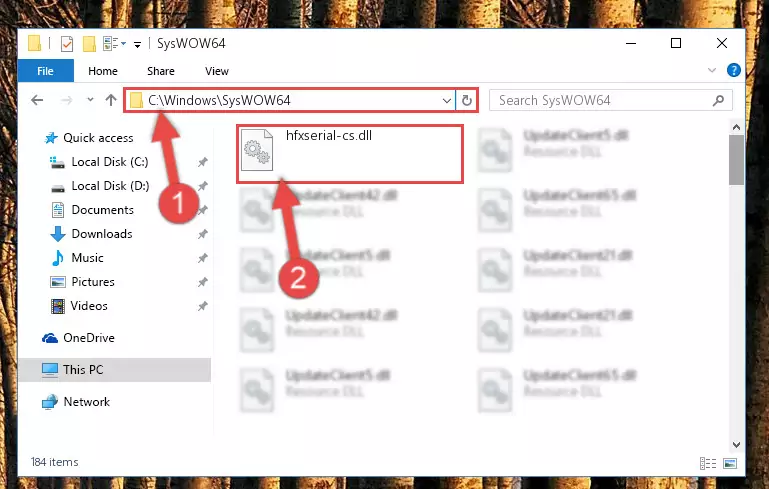The height and width of the screenshot is (489, 769).
Task: Click the down arrow of the vertical scrollbar
Action: pos(736,445)
